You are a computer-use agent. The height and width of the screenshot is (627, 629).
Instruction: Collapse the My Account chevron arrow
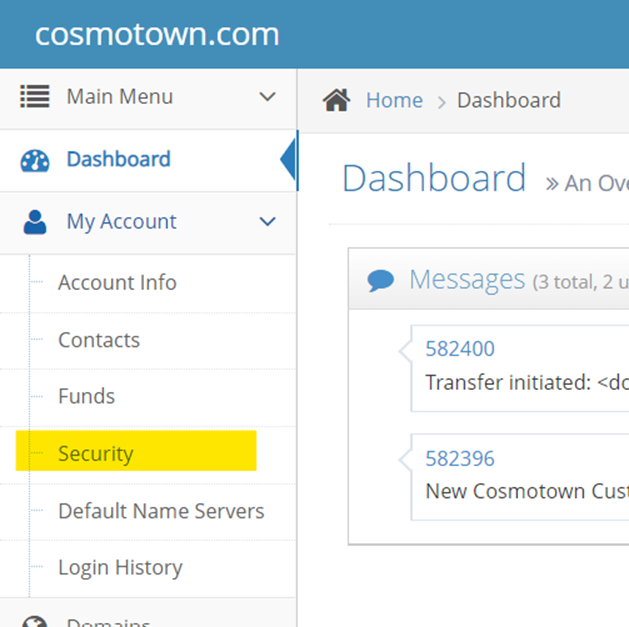267,222
